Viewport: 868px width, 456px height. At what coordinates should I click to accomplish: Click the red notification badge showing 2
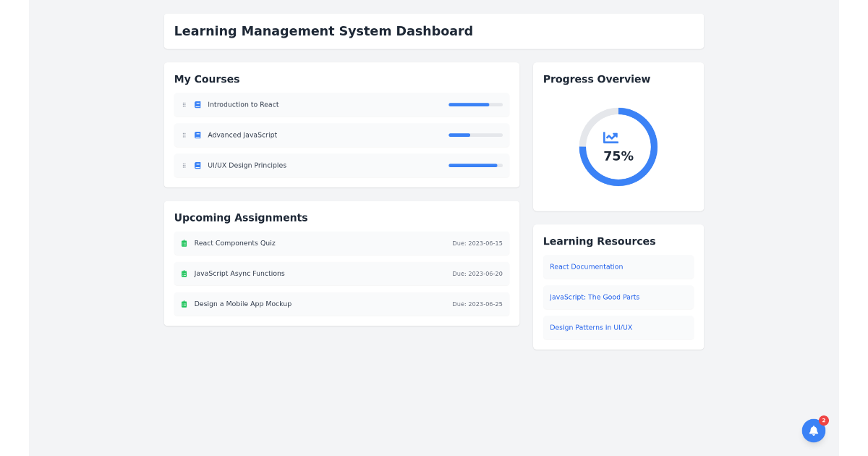[x=823, y=420]
